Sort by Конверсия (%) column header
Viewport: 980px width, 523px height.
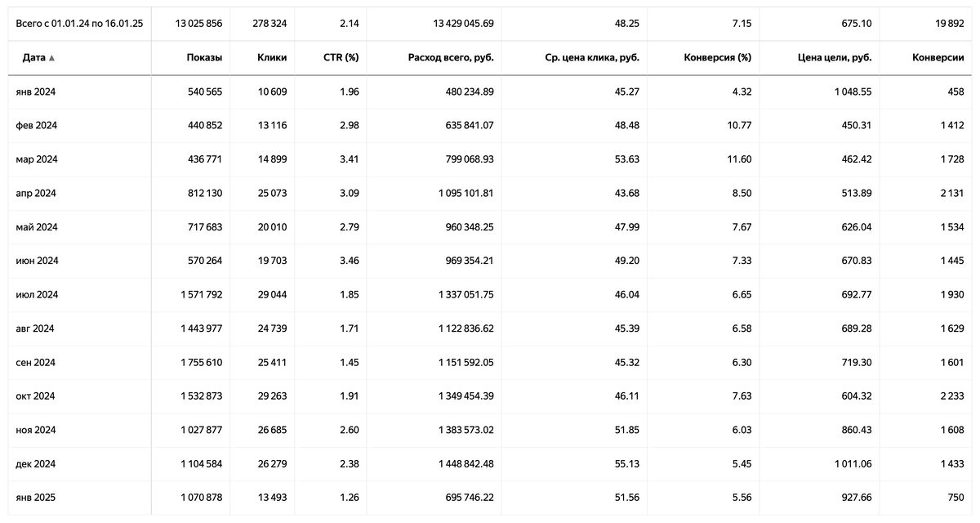[x=717, y=58]
